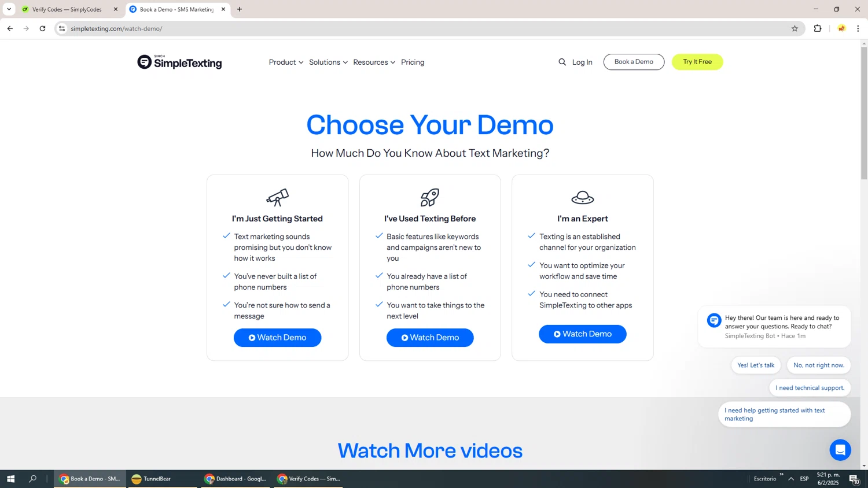868x488 pixels.
Task: Open the tab search dropdown arrow
Action: [9, 9]
